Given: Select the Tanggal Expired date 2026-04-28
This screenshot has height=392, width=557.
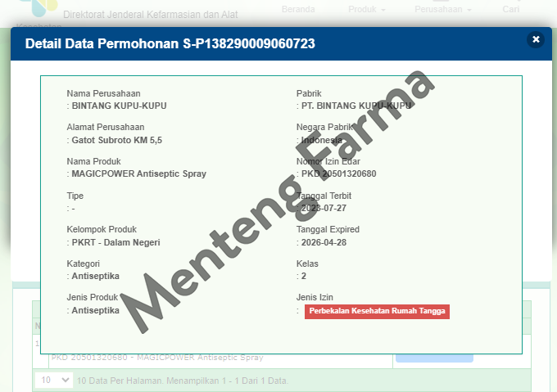Looking at the screenshot, I should pyautogui.click(x=324, y=243).
